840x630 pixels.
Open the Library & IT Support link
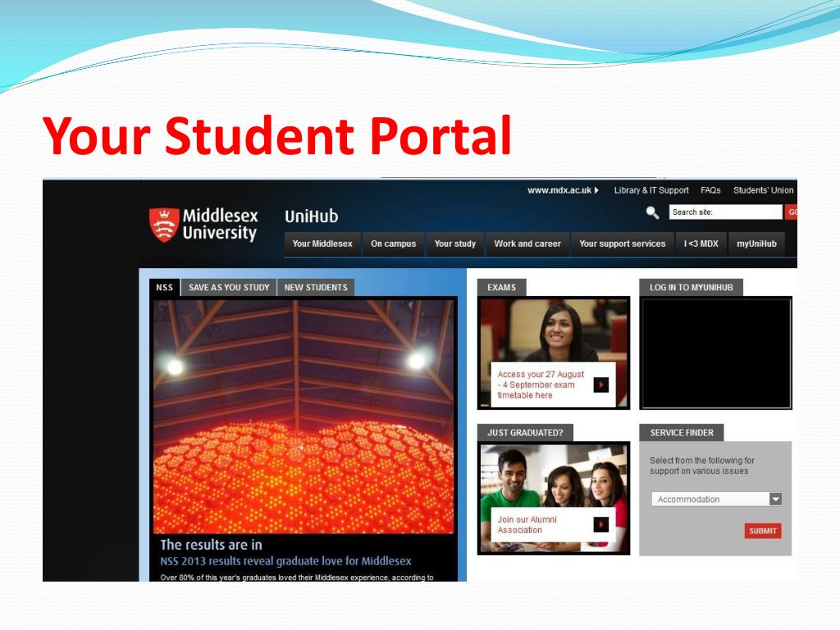point(651,190)
